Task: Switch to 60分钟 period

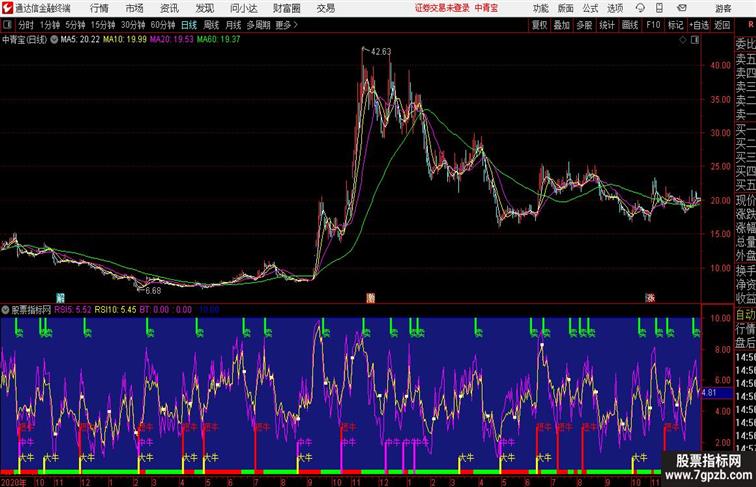Action: pyautogui.click(x=163, y=25)
